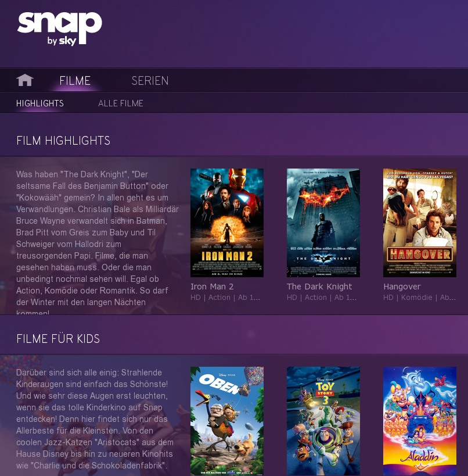Image resolution: width=468 pixels, height=476 pixels.
Task: Select the Highlights sub-tab
Action: point(40,103)
